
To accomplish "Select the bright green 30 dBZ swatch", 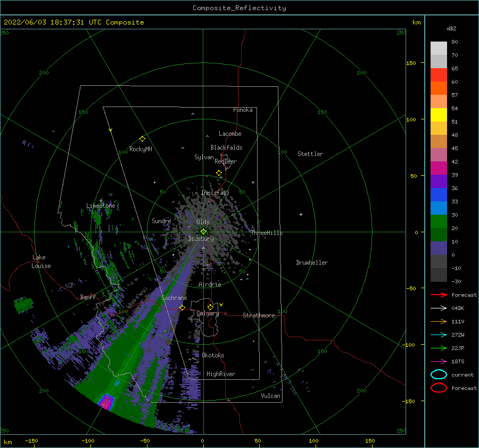I will point(439,221).
